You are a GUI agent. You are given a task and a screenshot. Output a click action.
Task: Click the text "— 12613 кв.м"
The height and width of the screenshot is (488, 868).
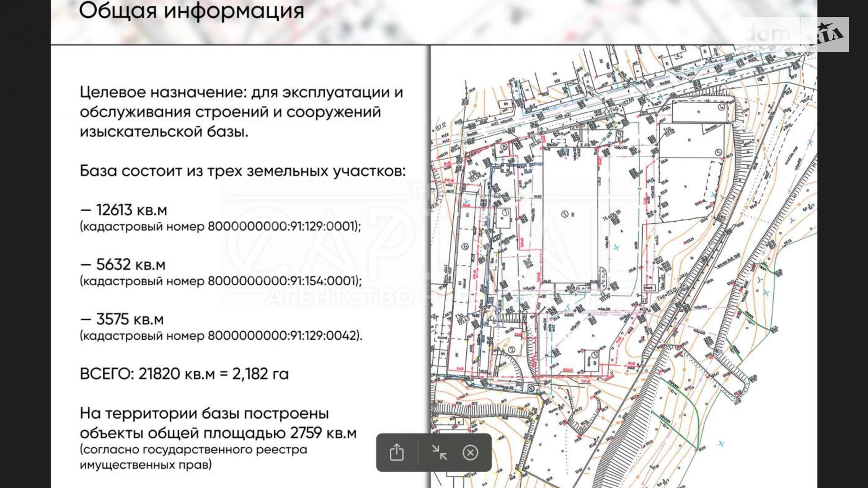coord(123,210)
